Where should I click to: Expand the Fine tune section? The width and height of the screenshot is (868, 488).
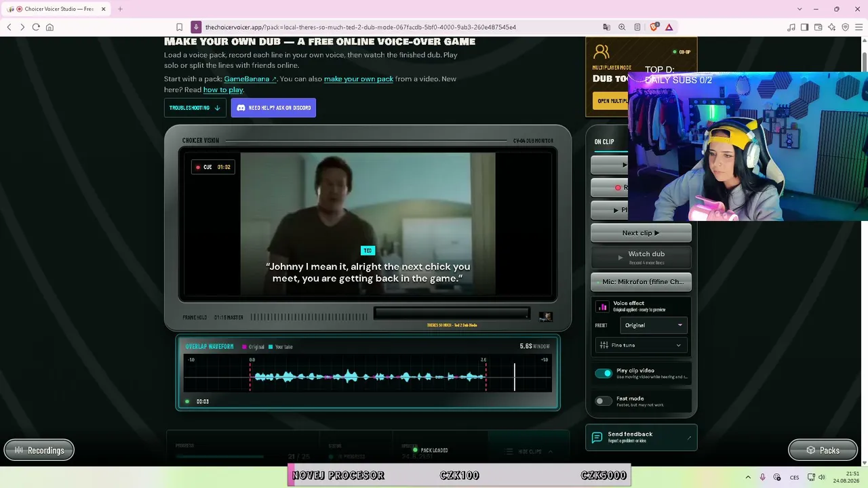[642, 345]
